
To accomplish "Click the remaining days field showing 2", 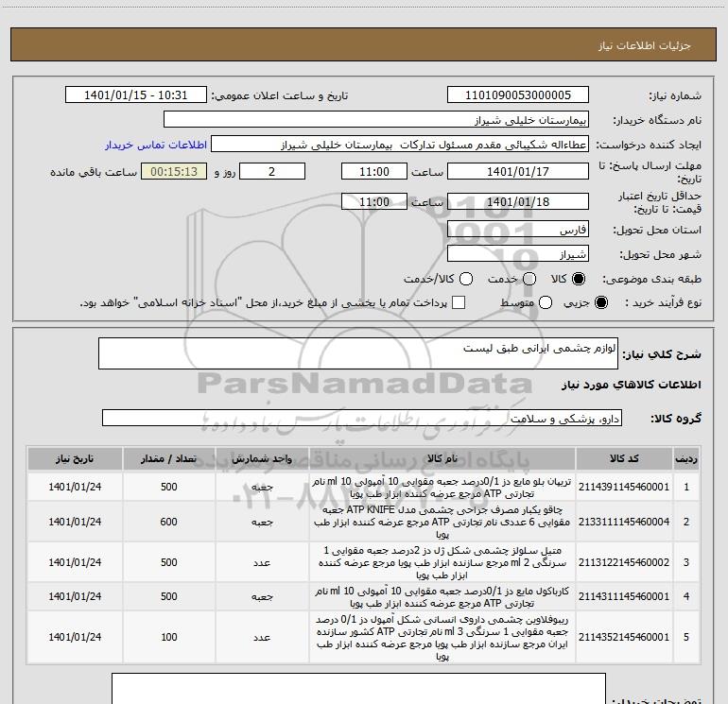I will 272,171.
